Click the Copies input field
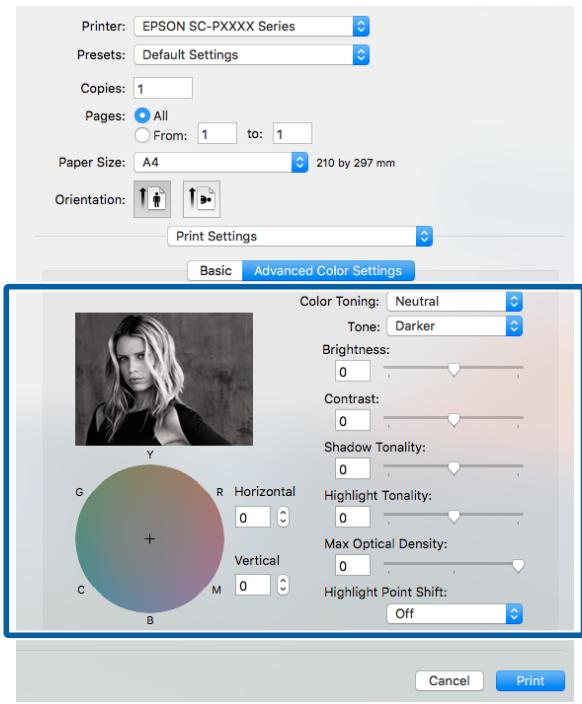This screenshot has height=704, width=582. point(163,88)
